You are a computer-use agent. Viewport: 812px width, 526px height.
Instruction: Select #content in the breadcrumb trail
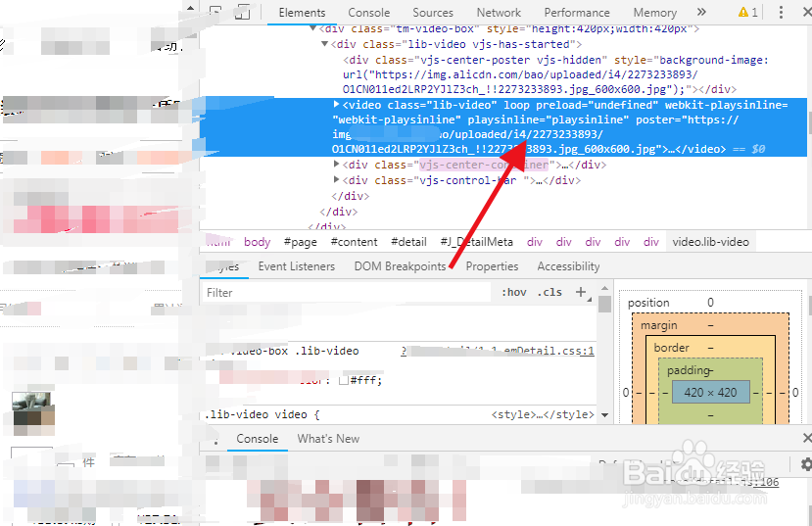355,242
